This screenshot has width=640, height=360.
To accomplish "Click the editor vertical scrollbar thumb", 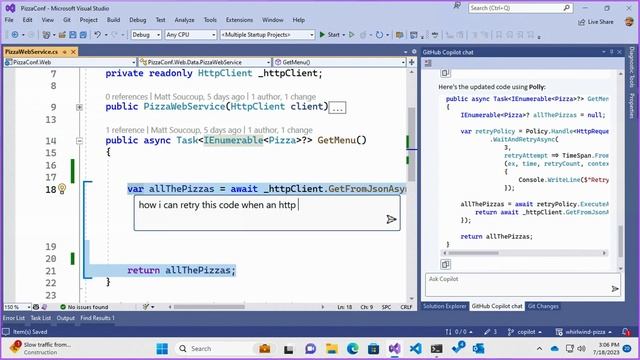I will tap(411, 145).
